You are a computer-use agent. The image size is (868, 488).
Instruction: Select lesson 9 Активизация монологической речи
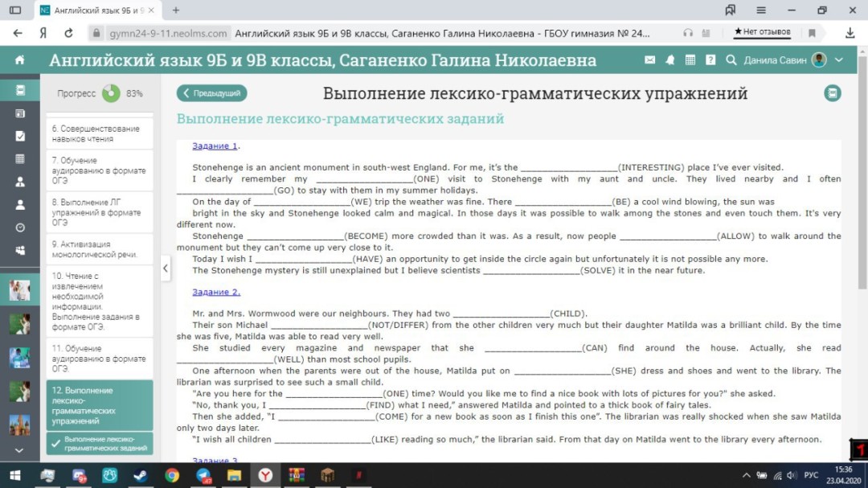tap(95, 249)
